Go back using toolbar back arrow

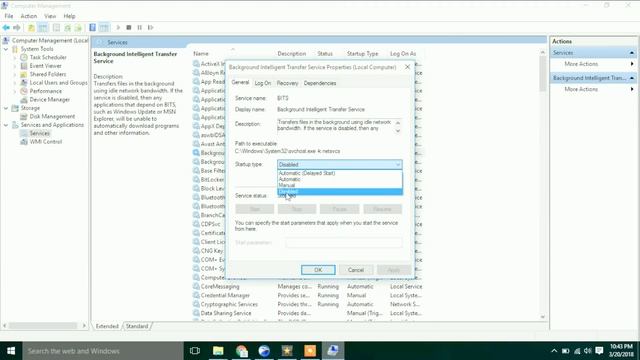6,28
